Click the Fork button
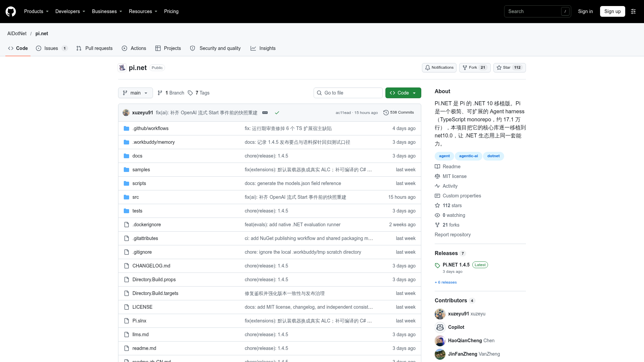The width and height of the screenshot is (644, 362). [475, 68]
